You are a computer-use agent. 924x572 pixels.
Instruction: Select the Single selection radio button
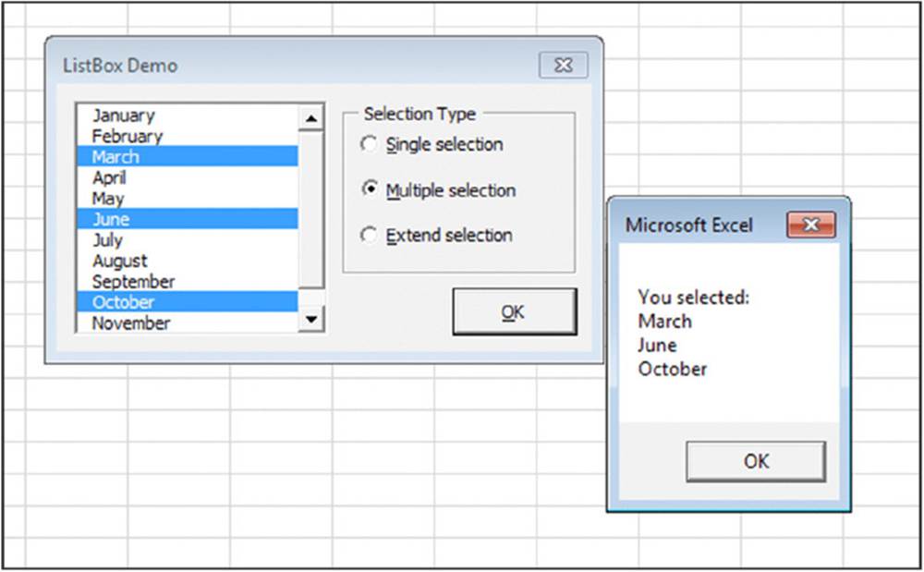pos(370,144)
